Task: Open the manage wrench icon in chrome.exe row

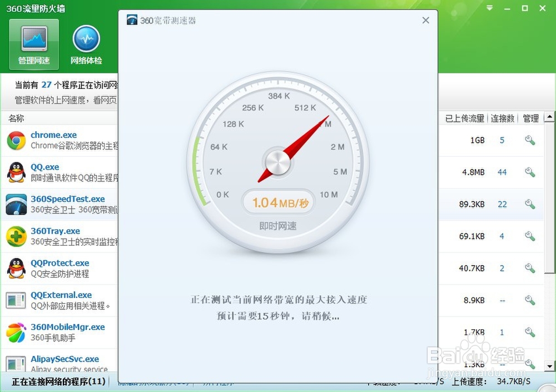Action: click(x=529, y=140)
